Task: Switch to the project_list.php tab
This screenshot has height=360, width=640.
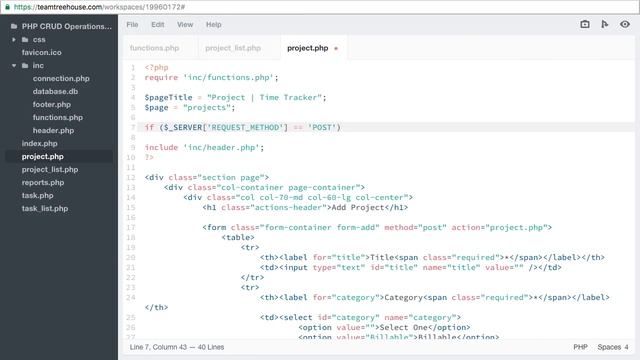Action: [x=233, y=48]
